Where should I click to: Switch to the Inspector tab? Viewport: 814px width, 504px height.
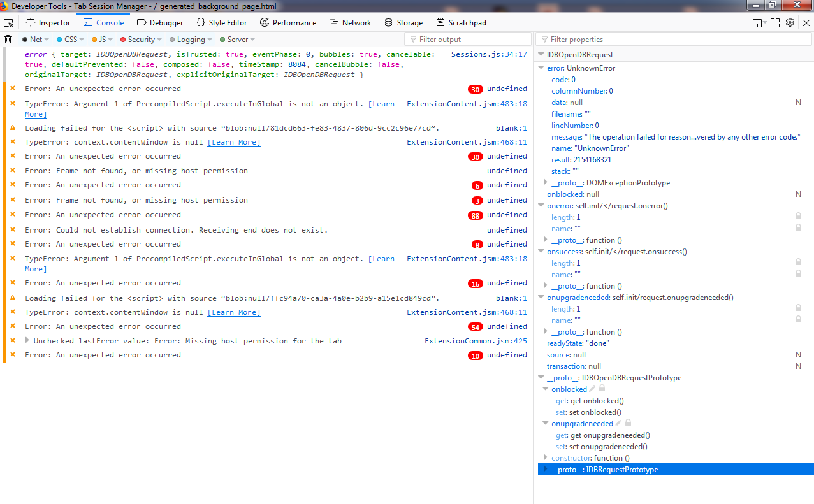tap(48, 23)
